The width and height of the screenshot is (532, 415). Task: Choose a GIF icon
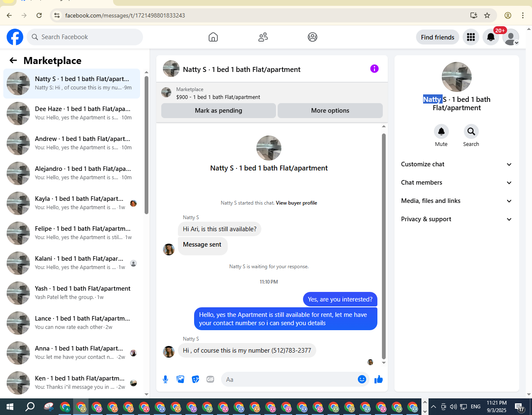click(x=210, y=379)
